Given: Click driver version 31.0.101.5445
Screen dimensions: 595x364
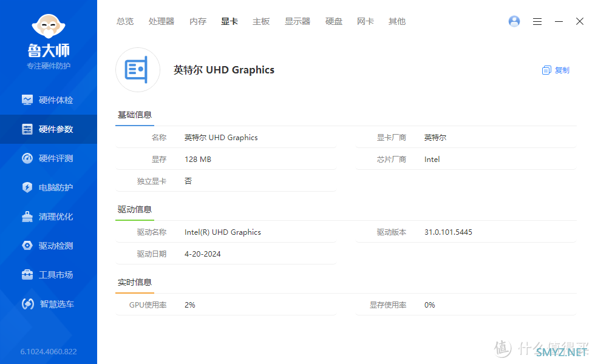Looking at the screenshot, I should pyautogui.click(x=448, y=232).
